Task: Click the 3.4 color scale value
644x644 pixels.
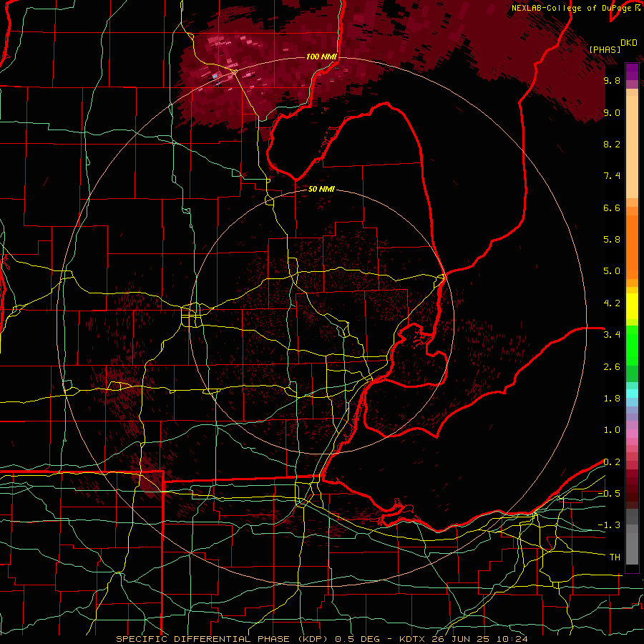Action: pos(612,335)
